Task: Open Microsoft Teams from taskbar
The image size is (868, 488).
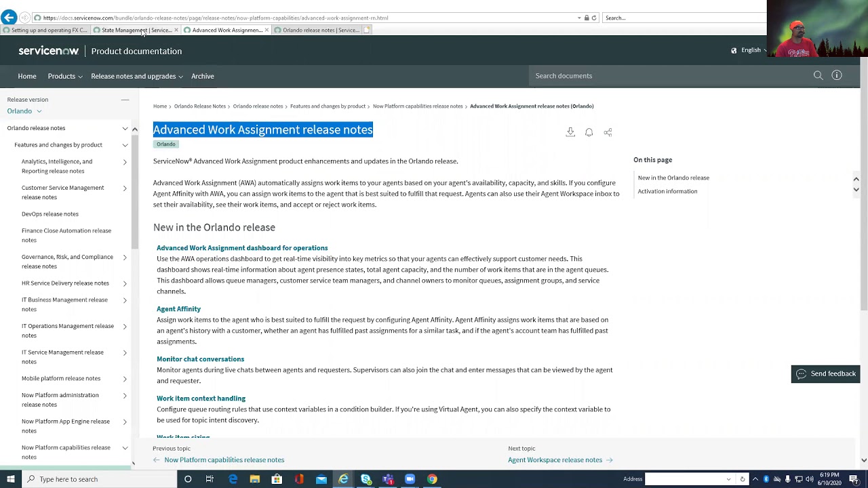Action: [x=388, y=479]
